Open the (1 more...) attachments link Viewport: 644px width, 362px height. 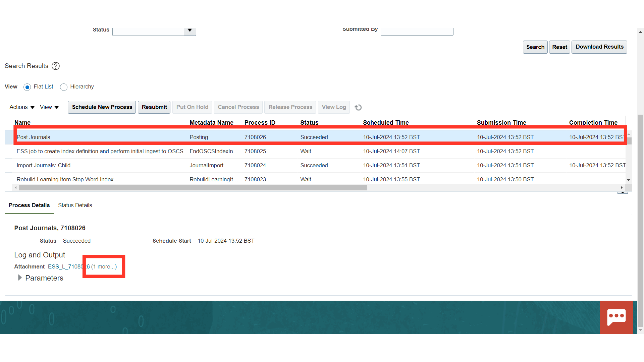104,266
